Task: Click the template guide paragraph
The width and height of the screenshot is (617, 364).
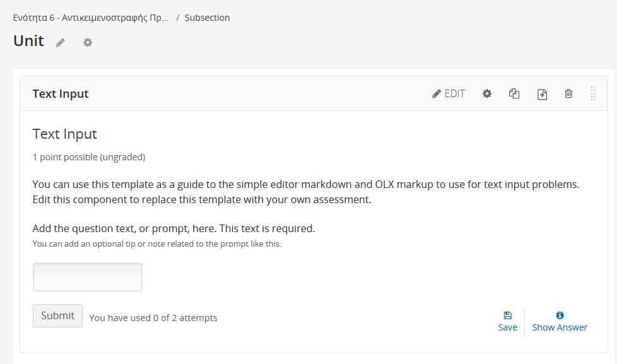Action: [x=306, y=192]
